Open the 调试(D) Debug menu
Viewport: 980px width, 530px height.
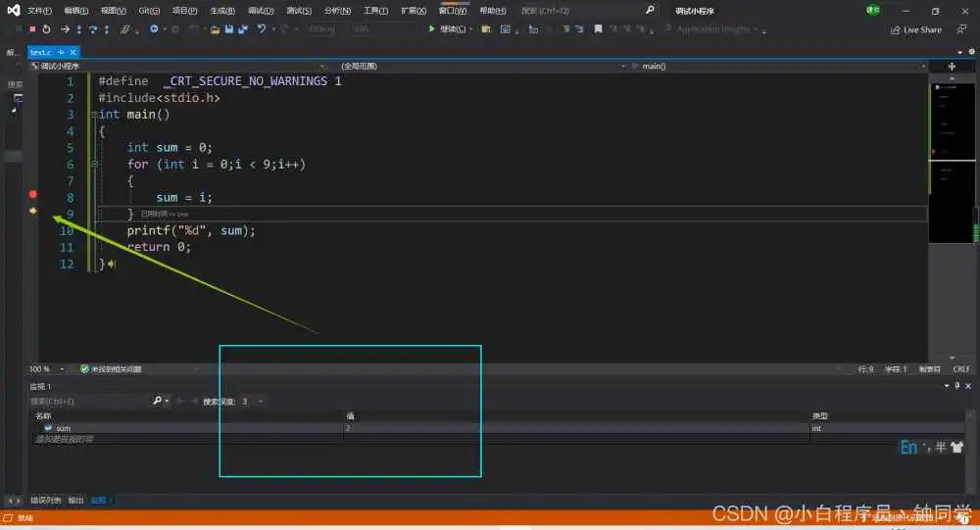(261, 10)
